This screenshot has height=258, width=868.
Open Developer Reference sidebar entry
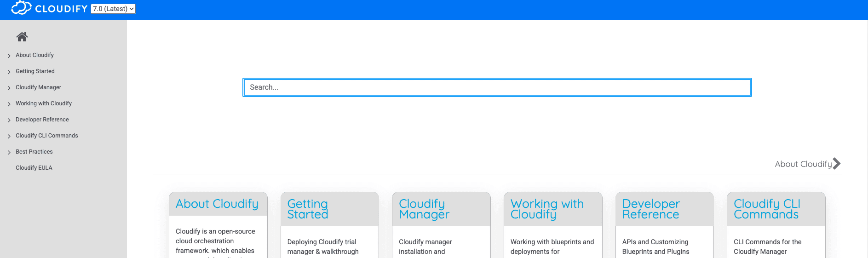42,120
